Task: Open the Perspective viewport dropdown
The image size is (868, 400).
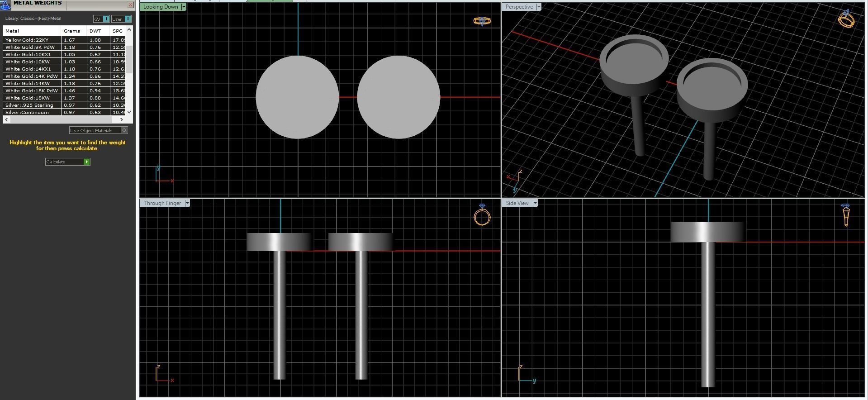Action: pos(538,7)
